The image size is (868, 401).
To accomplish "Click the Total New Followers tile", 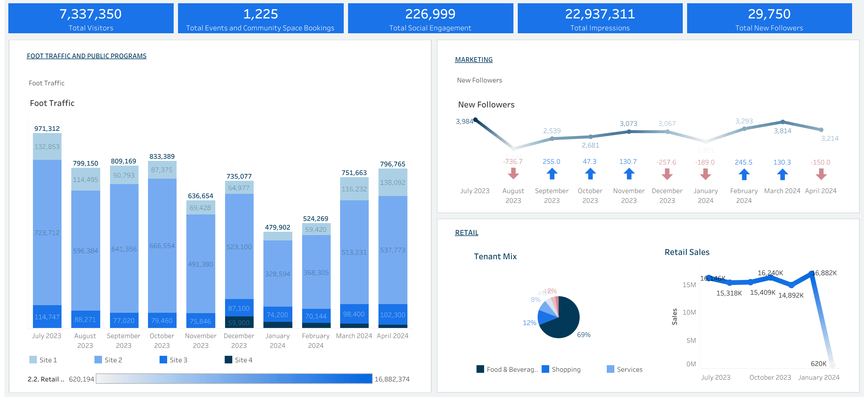I will pyautogui.click(x=769, y=18).
